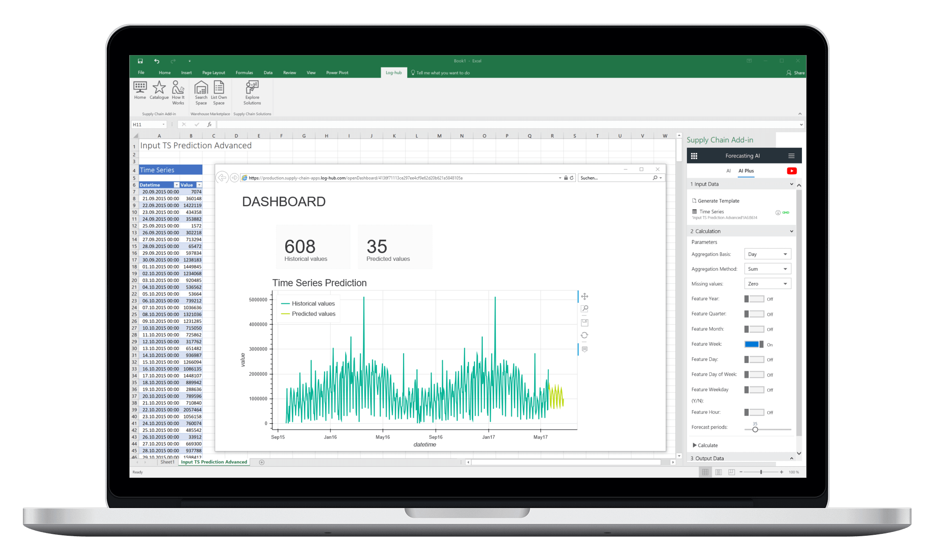Open the Aggregation Basis dropdown
Viewport: 934px width, 560px height.
pos(767,253)
